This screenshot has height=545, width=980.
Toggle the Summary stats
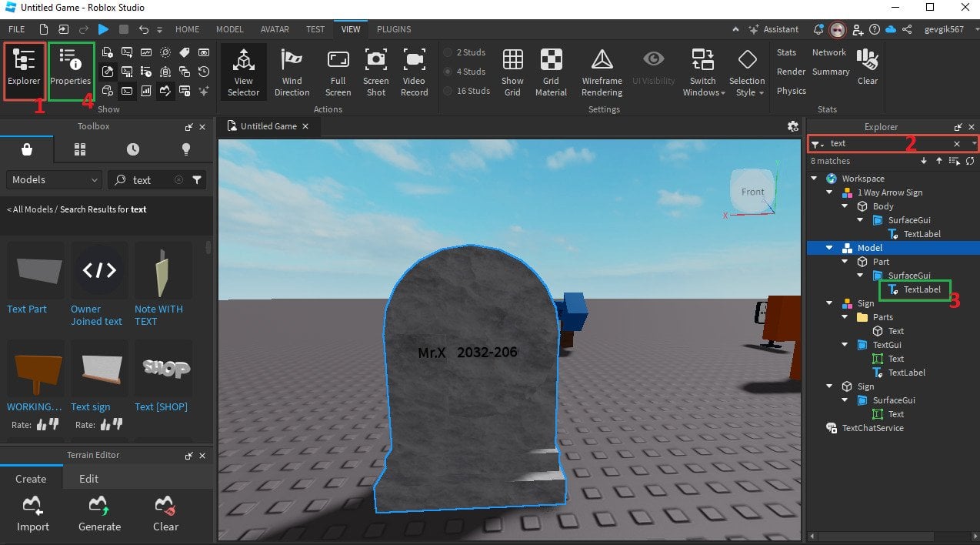coord(831,72)
